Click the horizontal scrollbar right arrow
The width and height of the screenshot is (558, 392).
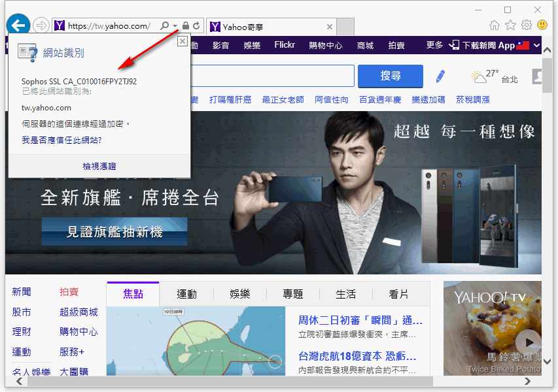[x=528, y=382]
